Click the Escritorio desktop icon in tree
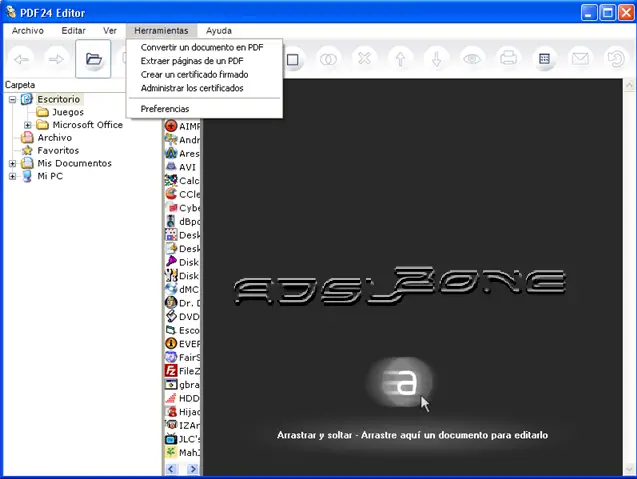 (27, 99)
